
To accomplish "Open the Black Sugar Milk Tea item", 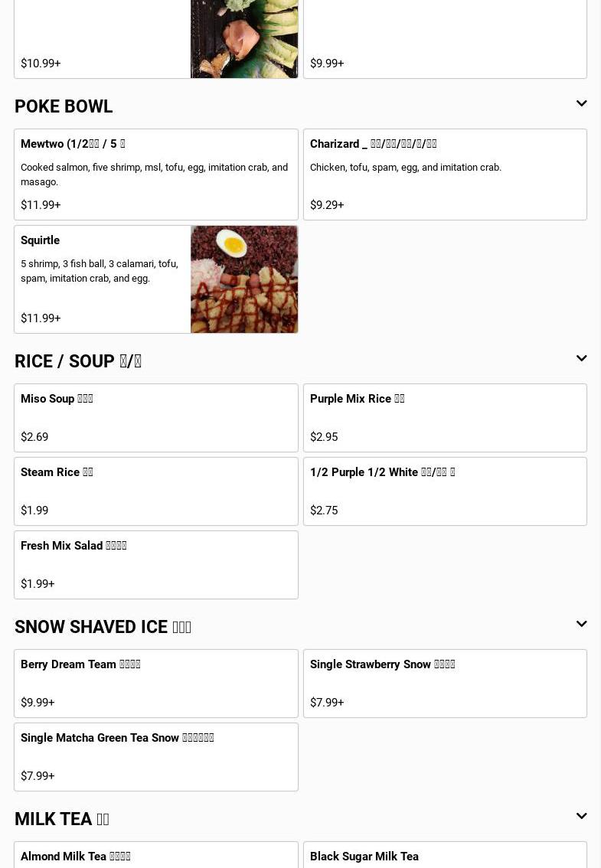I will coord(445,857).
